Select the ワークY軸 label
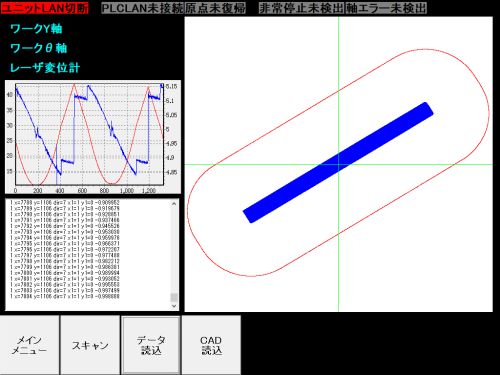Image resolution: width=500 pixels, height=375 pixels. (36, 29)
